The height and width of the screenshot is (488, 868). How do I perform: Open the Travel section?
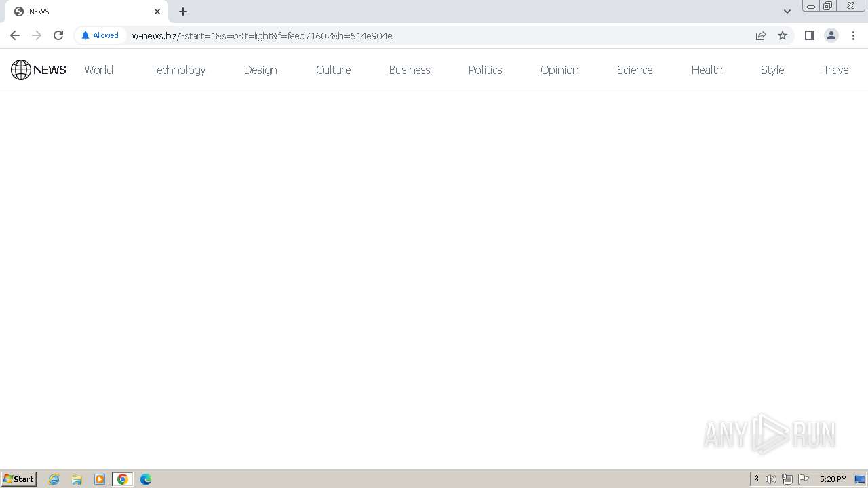837,70
